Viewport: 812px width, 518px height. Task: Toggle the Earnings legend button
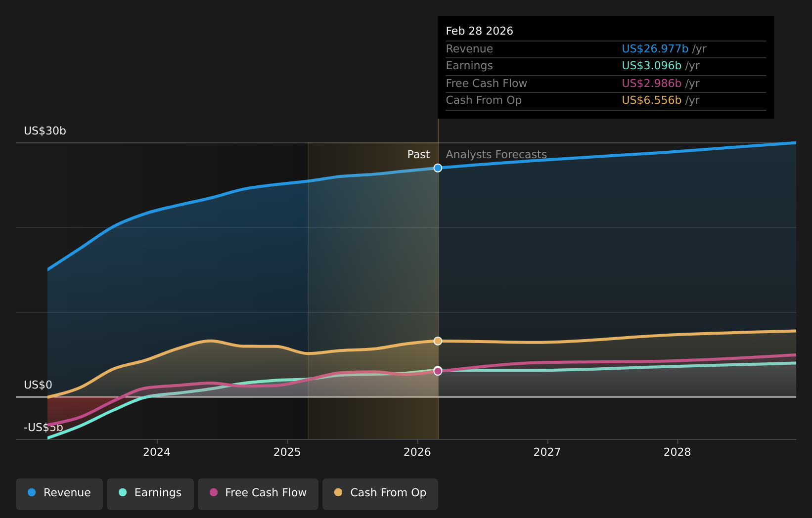(x=150, y=494)
